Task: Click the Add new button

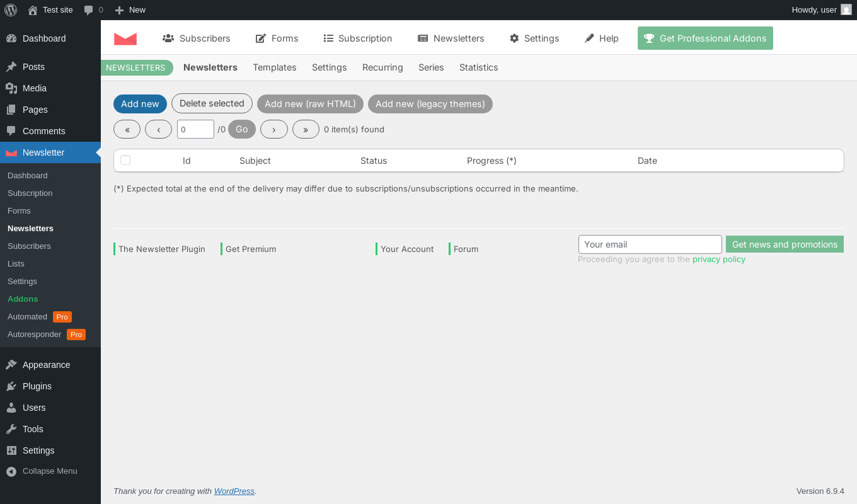Action: click(x=140, y=104)
